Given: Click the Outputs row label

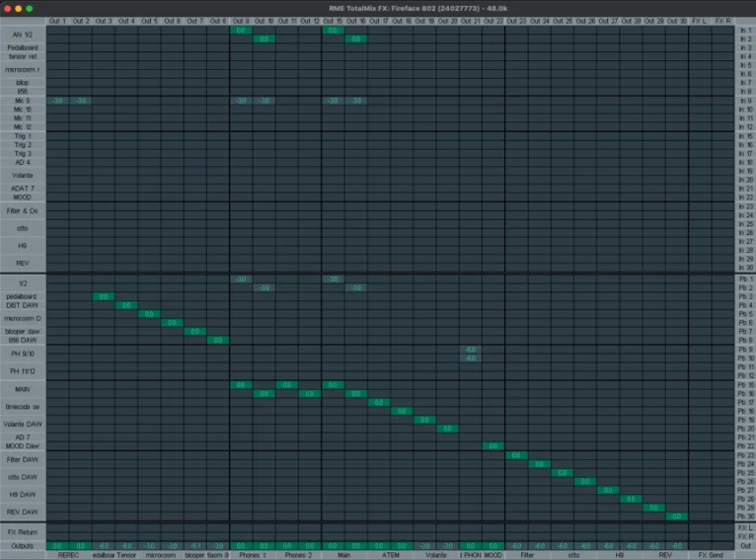Looking at the screenshot, I should tap(23, 545).
